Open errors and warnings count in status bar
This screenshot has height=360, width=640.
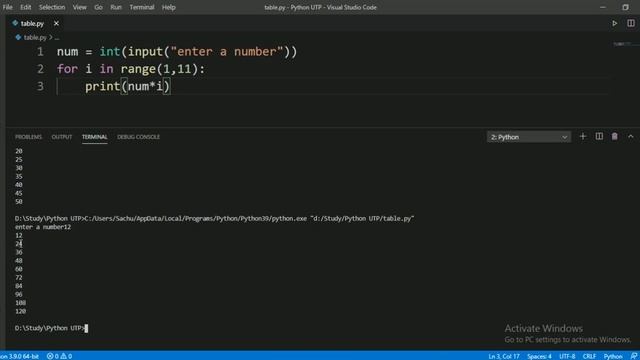60,356
